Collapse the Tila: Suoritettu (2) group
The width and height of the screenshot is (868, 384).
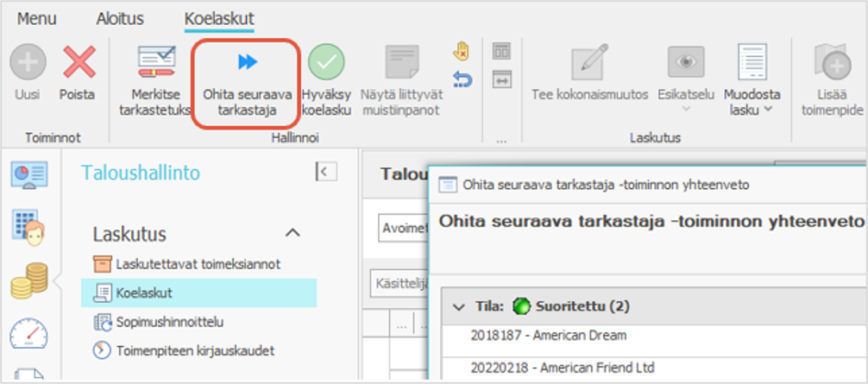click(x=459, y=306)
